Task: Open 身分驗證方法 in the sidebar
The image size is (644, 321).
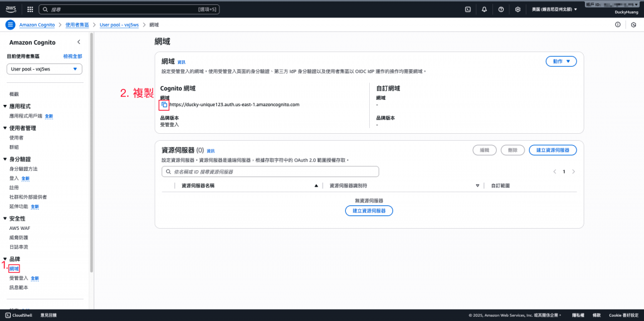Action: click(23, 169)
